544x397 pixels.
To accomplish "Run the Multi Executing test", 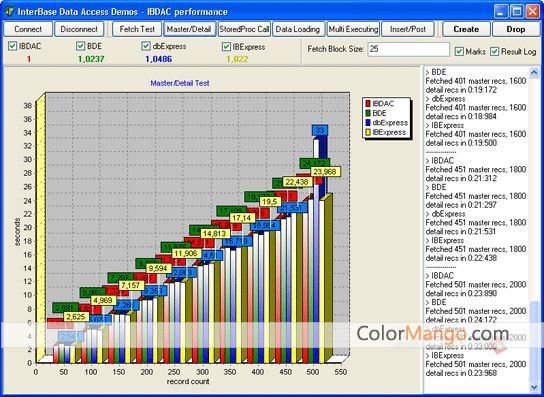I will (x=353, y=29).
